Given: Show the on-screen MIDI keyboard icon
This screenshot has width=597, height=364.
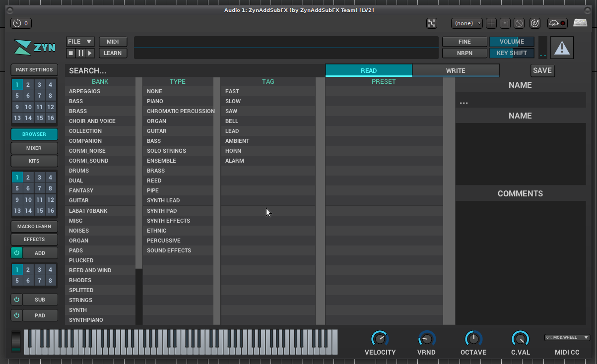Looking at the screenshot, I should [x=580, y=23].
